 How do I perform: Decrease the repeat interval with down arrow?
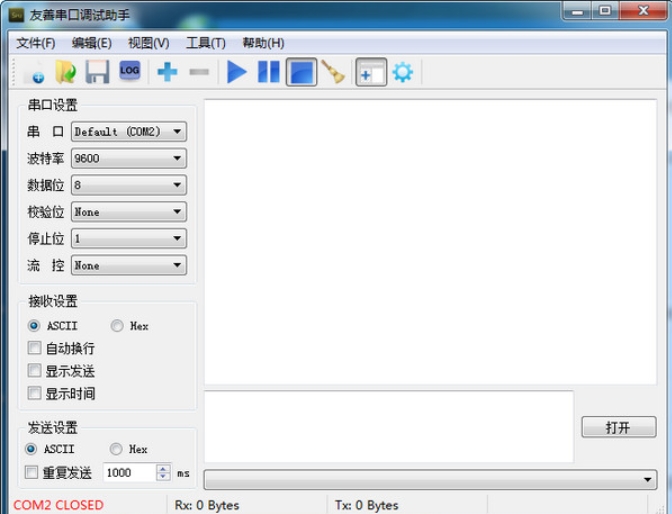[x=163, y=477]
